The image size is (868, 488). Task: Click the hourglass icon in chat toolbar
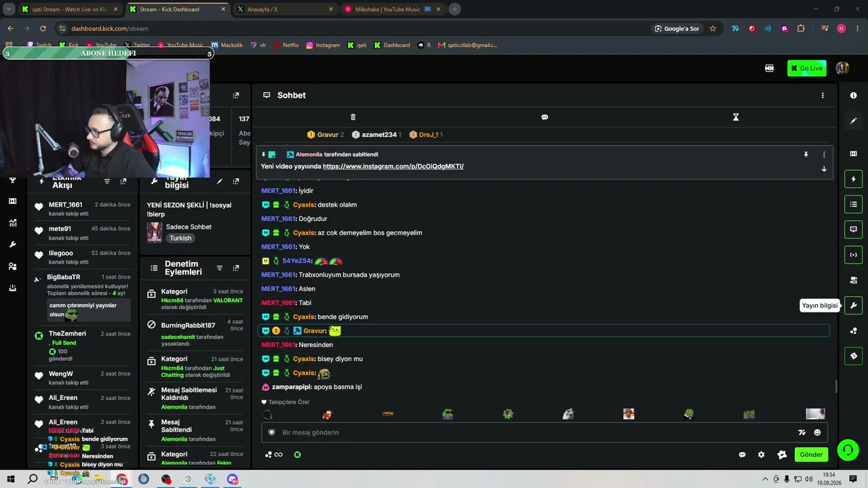click(736, 117)
